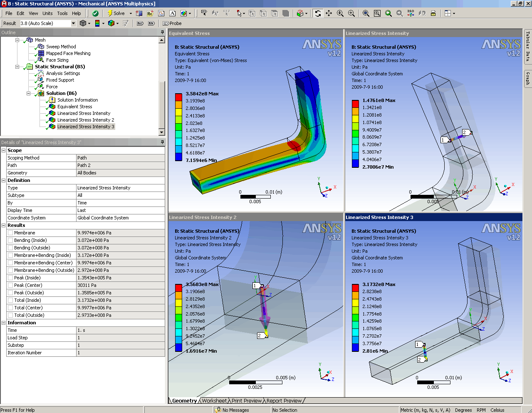
Task: Tick the Total (Outside) checkbox
Action: (x=10, y=315)
